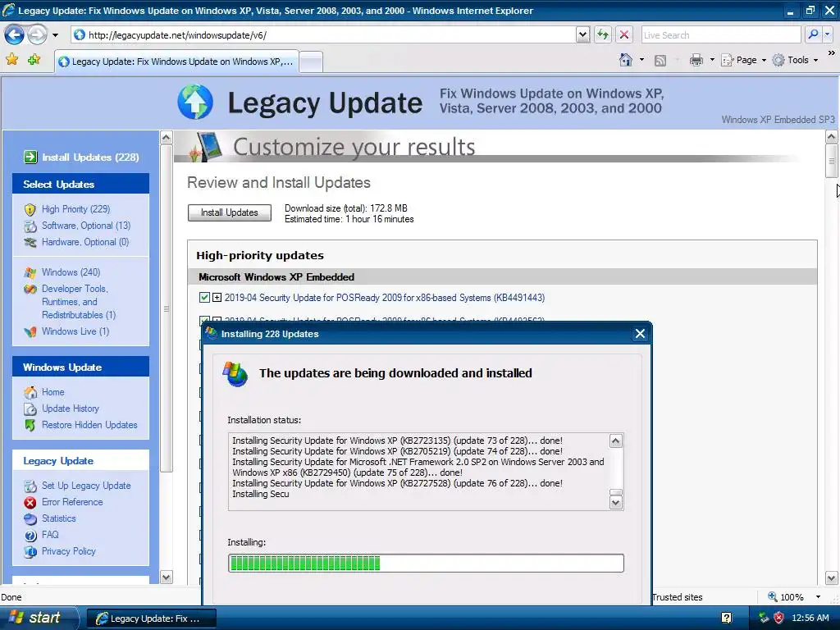Open the search provider options dropdown

click(827, 34)
